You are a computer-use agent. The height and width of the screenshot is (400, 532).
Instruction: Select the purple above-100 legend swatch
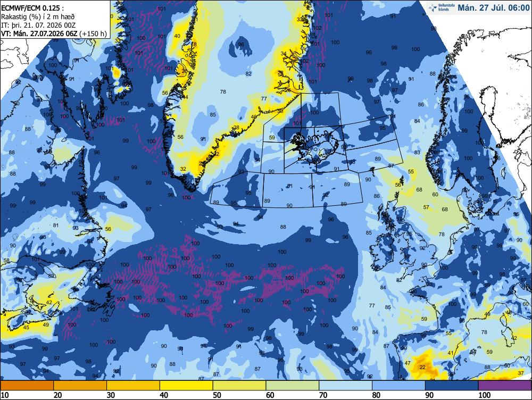[505, 386]
